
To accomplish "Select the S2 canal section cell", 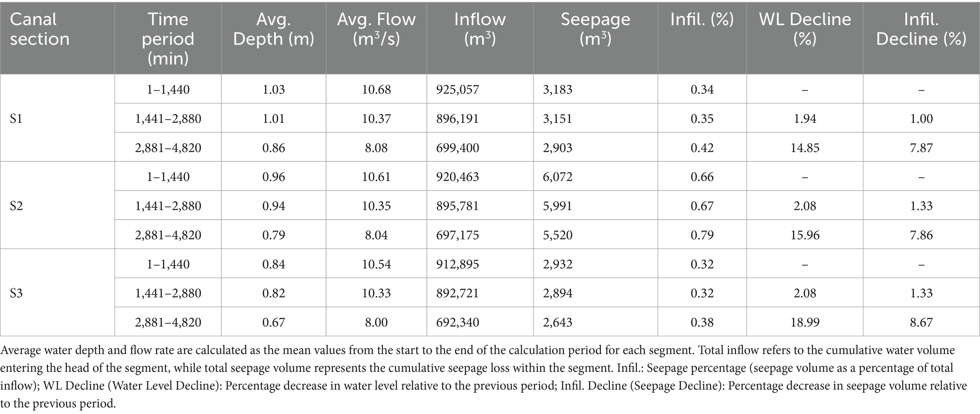I will (17, 206).
